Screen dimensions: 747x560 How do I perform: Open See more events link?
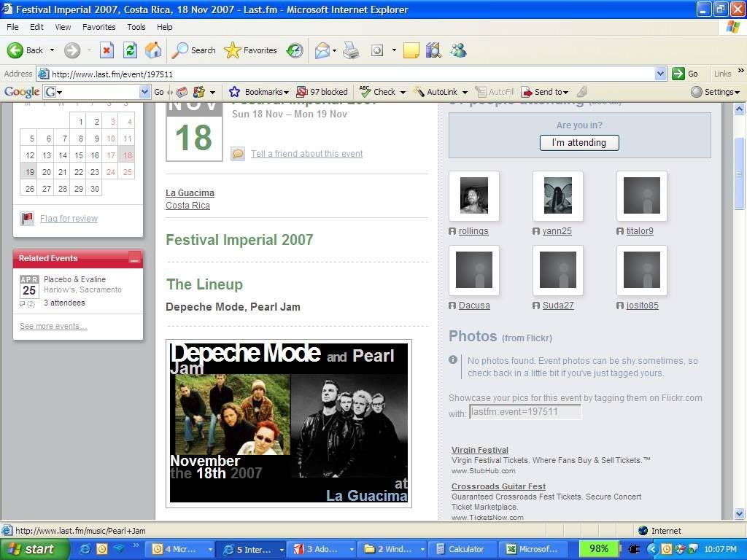coord(53,326)
